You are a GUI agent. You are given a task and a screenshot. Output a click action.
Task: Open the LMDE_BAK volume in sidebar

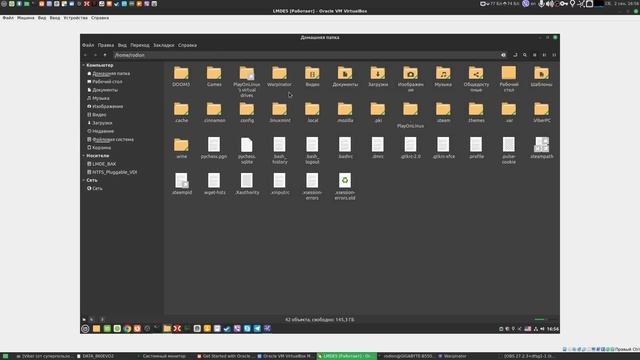click(102, 164)
